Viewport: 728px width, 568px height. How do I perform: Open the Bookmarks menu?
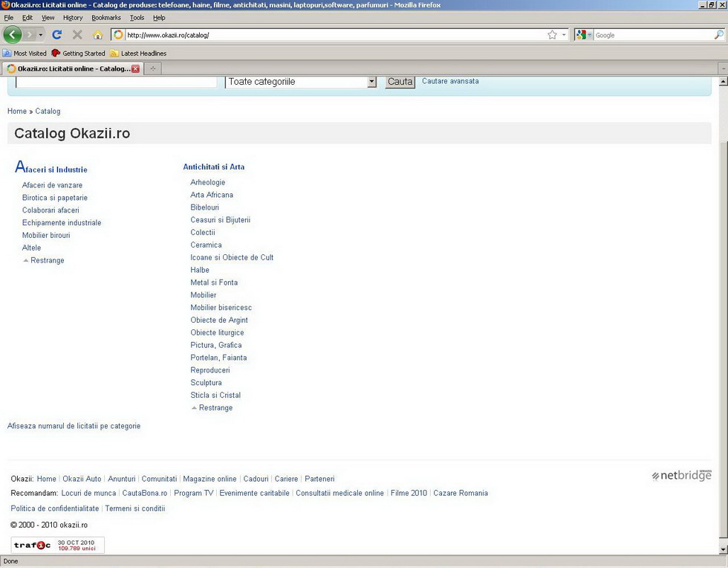point(105,18)
